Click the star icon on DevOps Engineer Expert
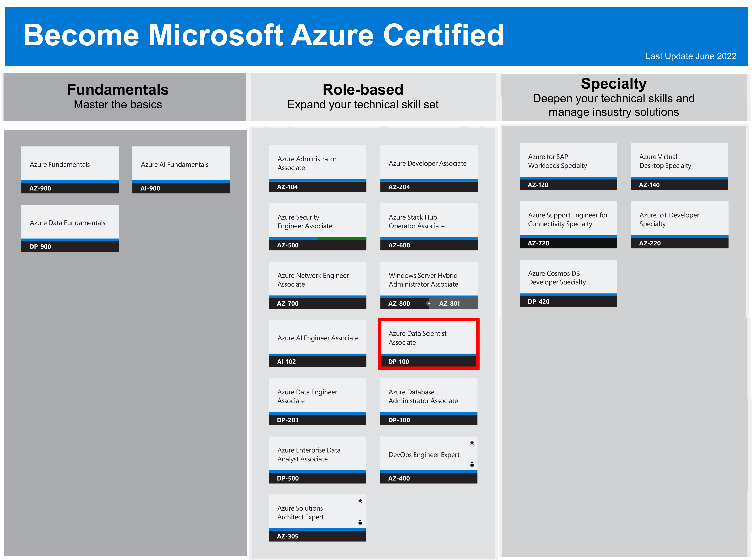The width and height of the screenshot is (755, 560). coord(472,442)
